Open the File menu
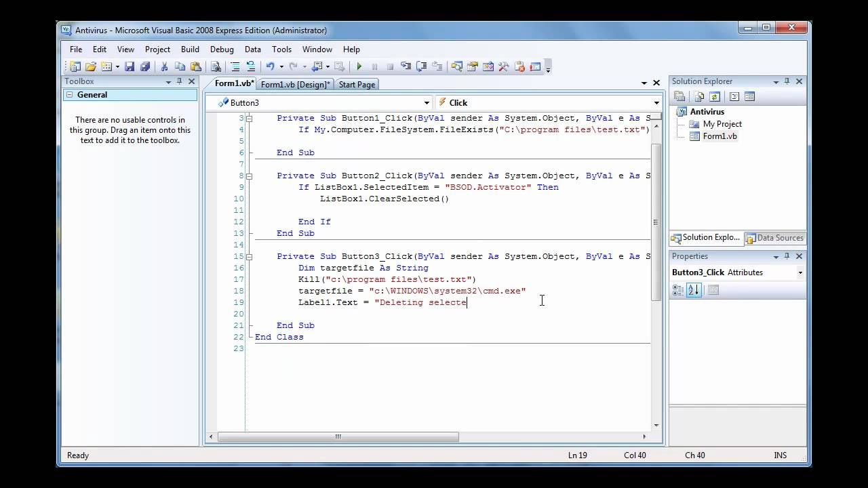Screen dimensions: 868x488 [x=76, y=49]
